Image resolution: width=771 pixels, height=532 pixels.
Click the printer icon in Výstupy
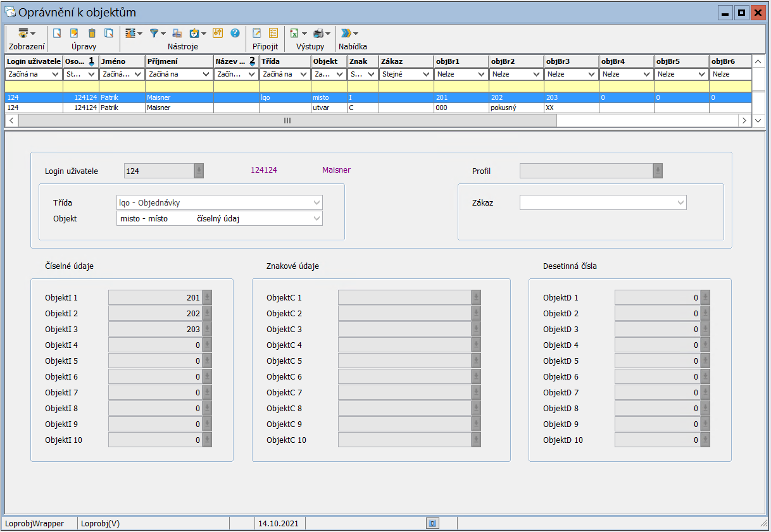(319, 33)
